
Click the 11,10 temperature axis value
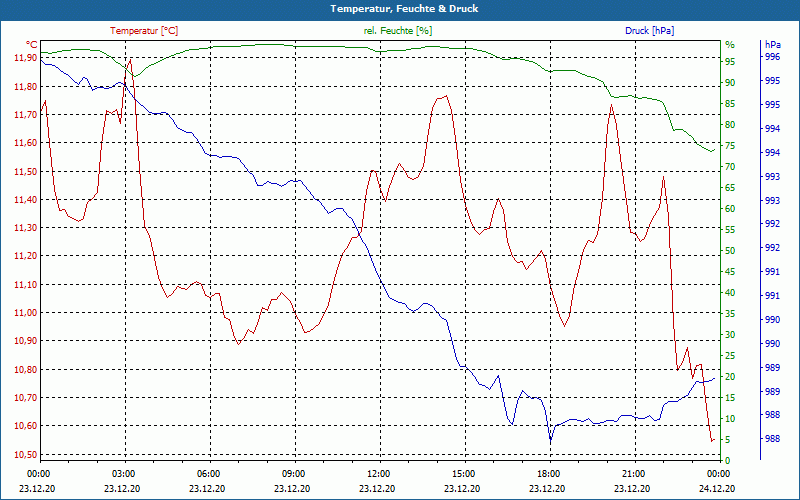[x=26, y=285]
